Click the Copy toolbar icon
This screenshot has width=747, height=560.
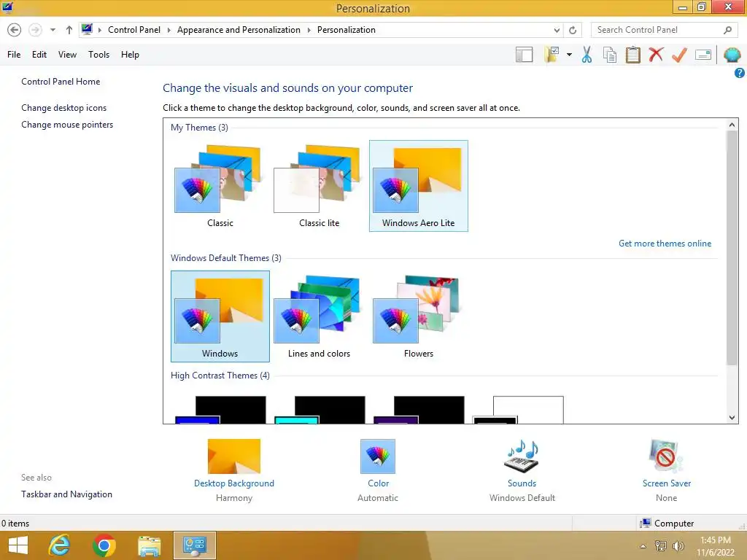coord(610,55)
